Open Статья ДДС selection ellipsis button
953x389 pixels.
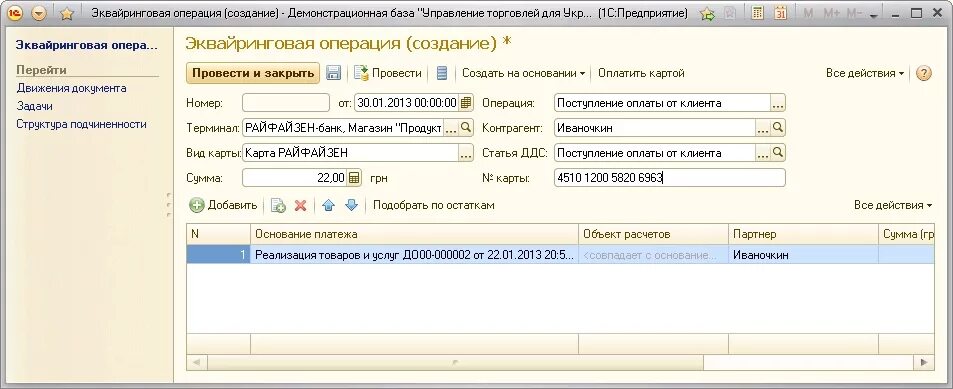(763, 154)
